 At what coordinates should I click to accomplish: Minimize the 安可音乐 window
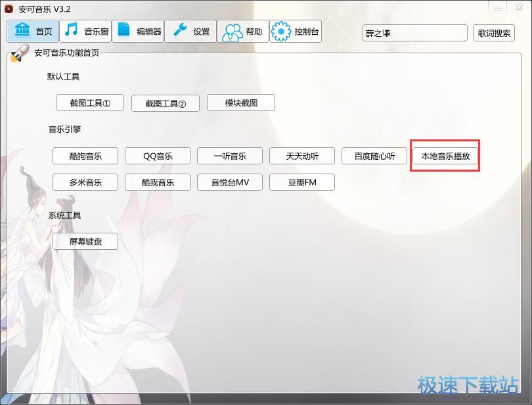click(x=498, y=8)
